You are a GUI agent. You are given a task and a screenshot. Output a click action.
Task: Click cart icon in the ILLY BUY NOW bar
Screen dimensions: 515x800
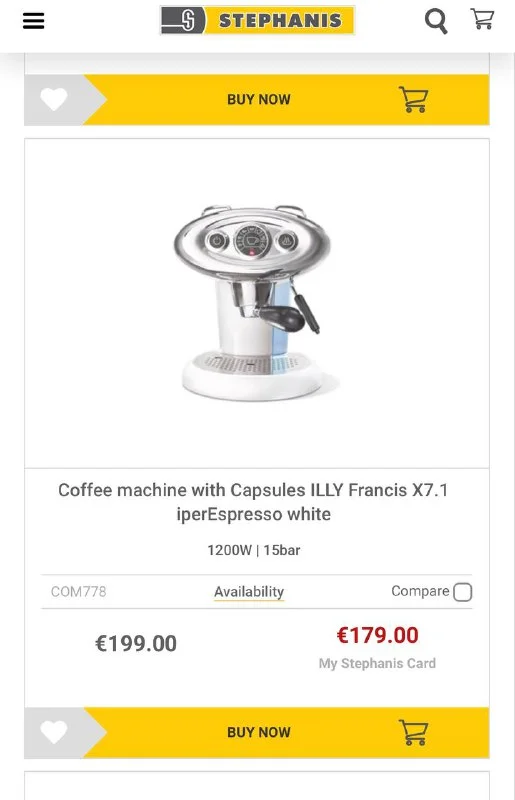[413, 732]
